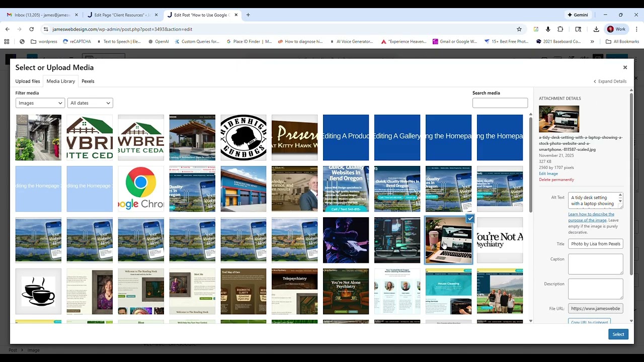The image size is (644, 362).
Task: Select the 'Editing A Gallery' blue thumbnail
Action: tap(397, 138)
